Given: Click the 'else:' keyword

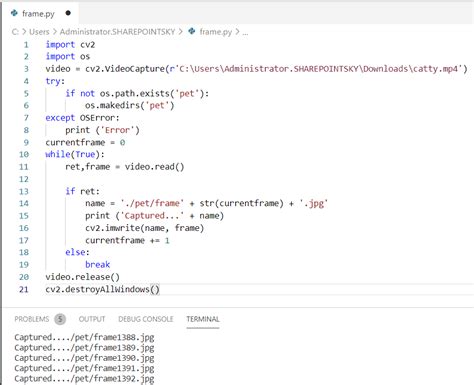Looking at the screenshot, I should [x=77, y=252].
